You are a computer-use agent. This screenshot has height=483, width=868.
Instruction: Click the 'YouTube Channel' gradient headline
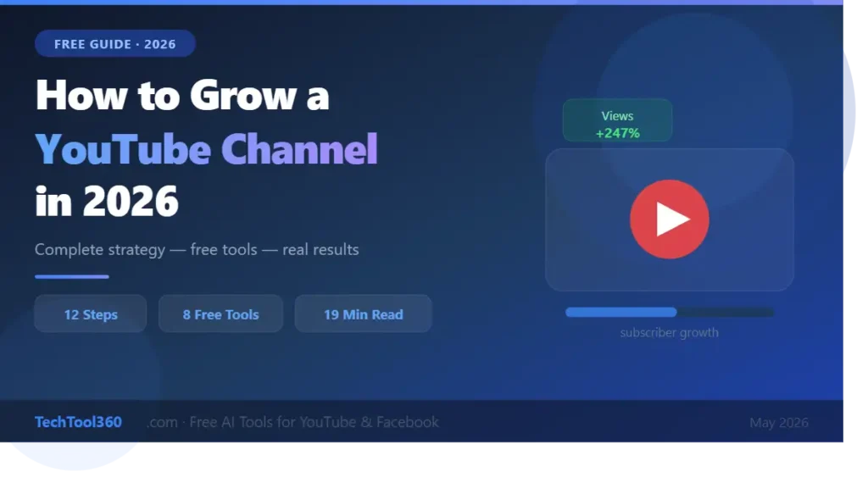click(x=206, y=149)
